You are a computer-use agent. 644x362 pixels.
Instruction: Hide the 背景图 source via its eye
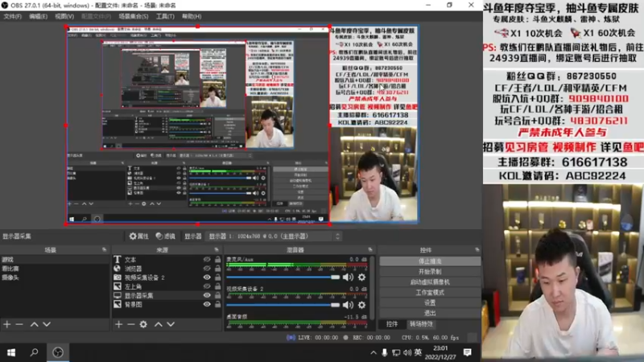[207, 305]
